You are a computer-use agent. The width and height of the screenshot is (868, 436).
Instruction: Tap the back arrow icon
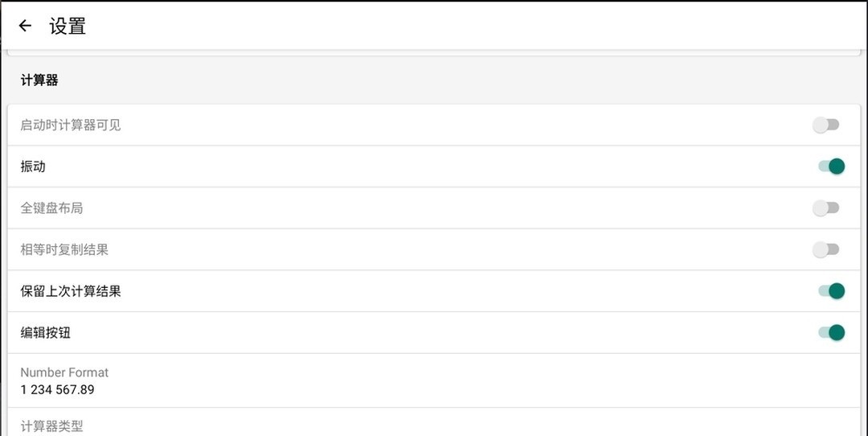(25, 26)
